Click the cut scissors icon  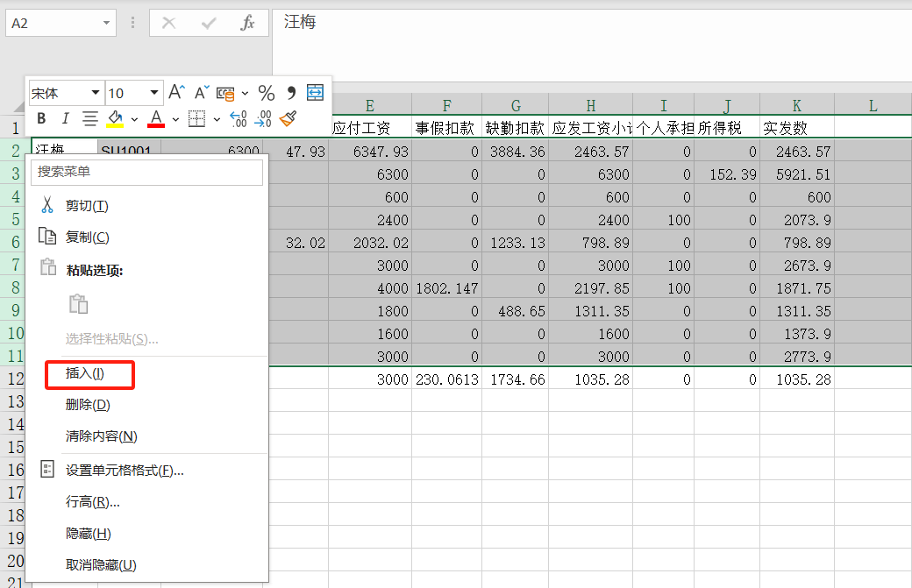coord(47,204)
